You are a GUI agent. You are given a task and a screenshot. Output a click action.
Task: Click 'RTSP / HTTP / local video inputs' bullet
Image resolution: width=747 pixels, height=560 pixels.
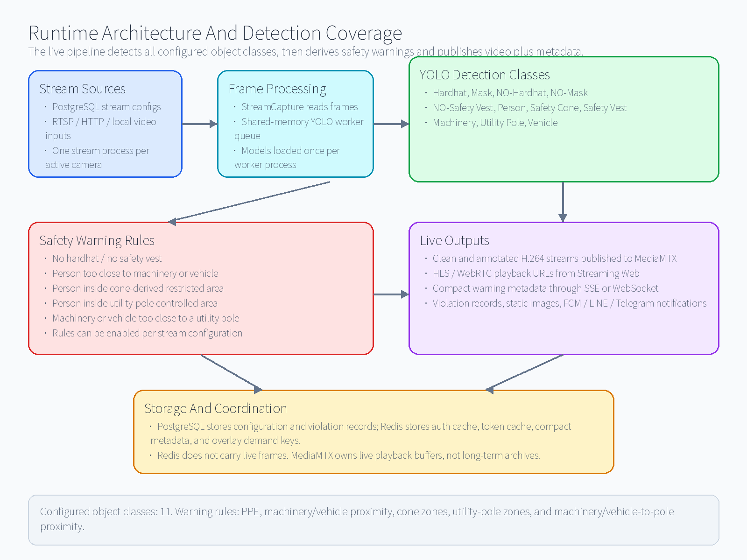101,128
